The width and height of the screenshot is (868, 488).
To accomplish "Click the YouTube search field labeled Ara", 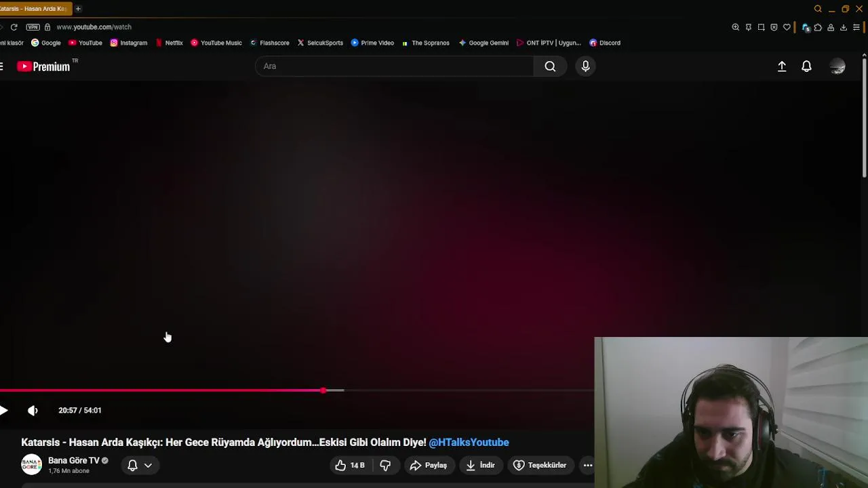I will pyautogui.click(x=395, y=66).
